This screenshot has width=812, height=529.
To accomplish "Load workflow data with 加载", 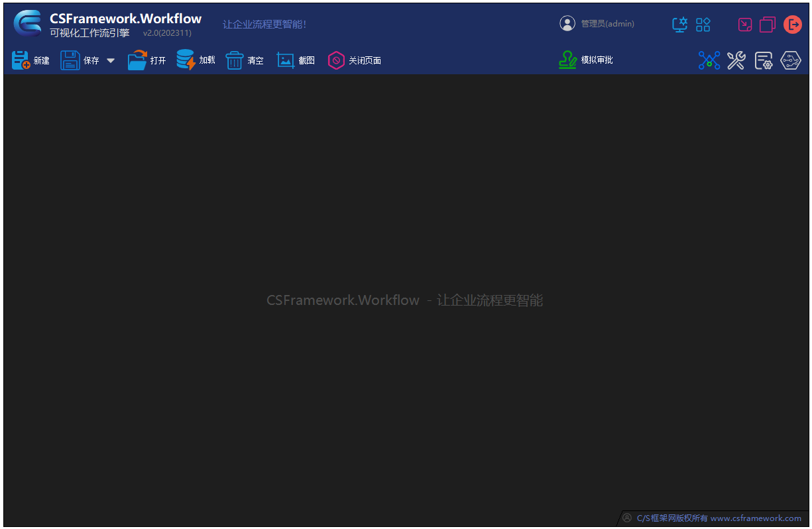I will pyautogui.click(x=196, y=60).
